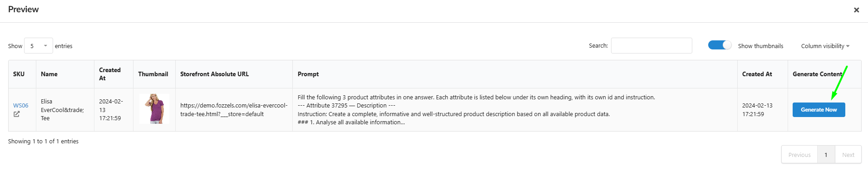
Task: Focus the Search input field
Action: (x=651, y=46)
